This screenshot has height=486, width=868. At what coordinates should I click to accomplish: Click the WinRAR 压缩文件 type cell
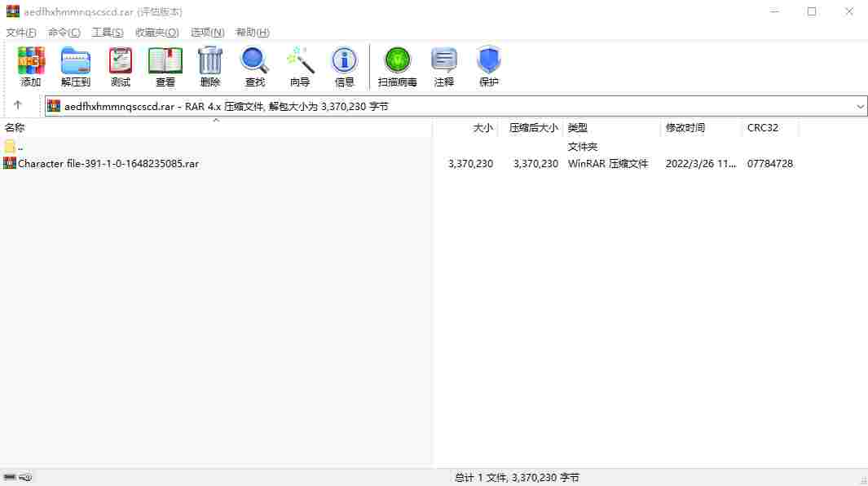[608, 163]
